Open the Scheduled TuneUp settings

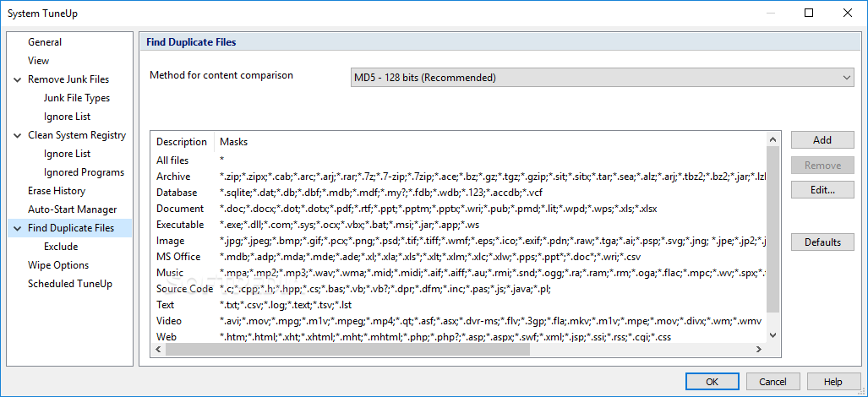70,284
